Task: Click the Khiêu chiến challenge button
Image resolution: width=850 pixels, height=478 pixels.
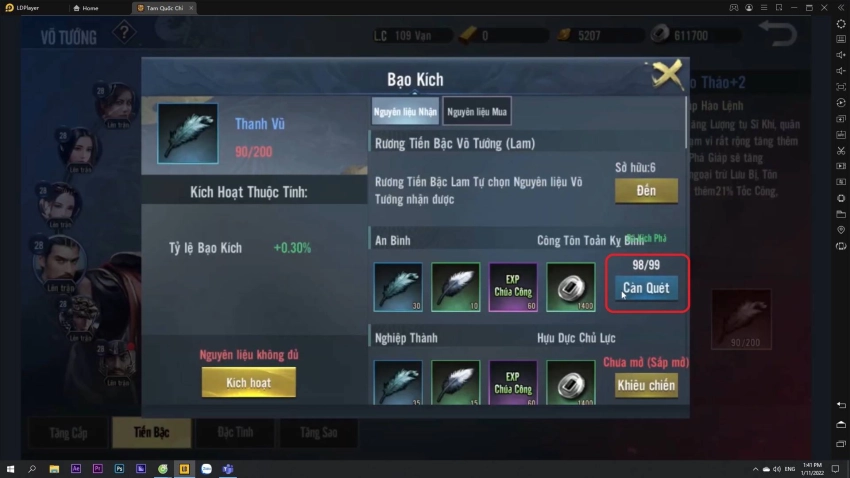Action: [646, 385]
